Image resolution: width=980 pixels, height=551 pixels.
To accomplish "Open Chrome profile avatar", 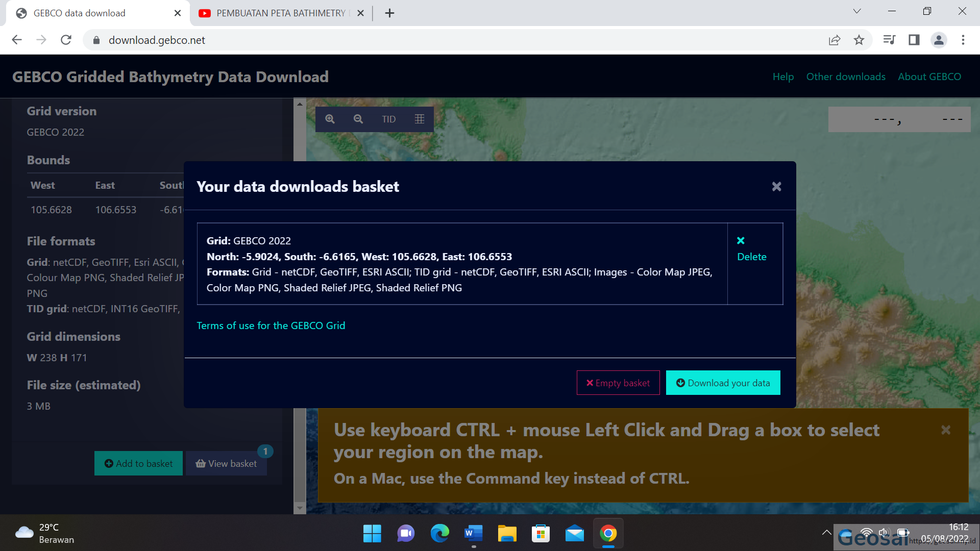I will tap(939, 40).
